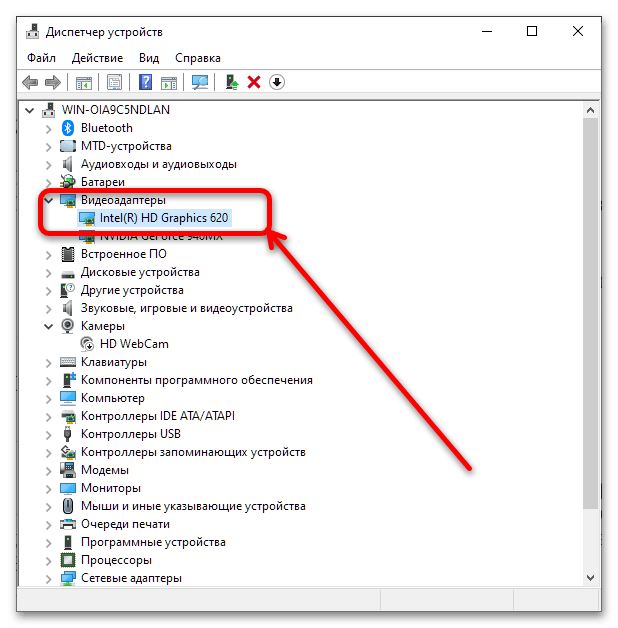Screen dimensions: 618x628
Task: Expand Мониторы category chevron
Action: point(48,489)
